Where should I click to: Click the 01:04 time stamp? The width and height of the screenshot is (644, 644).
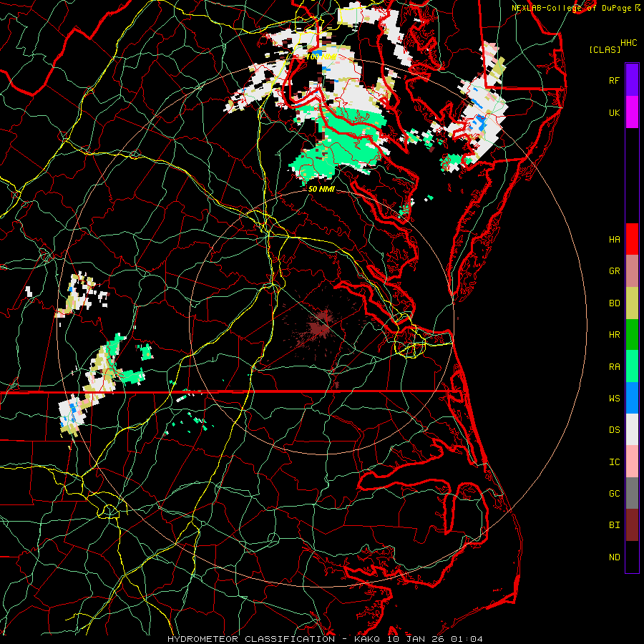(467, 639)
